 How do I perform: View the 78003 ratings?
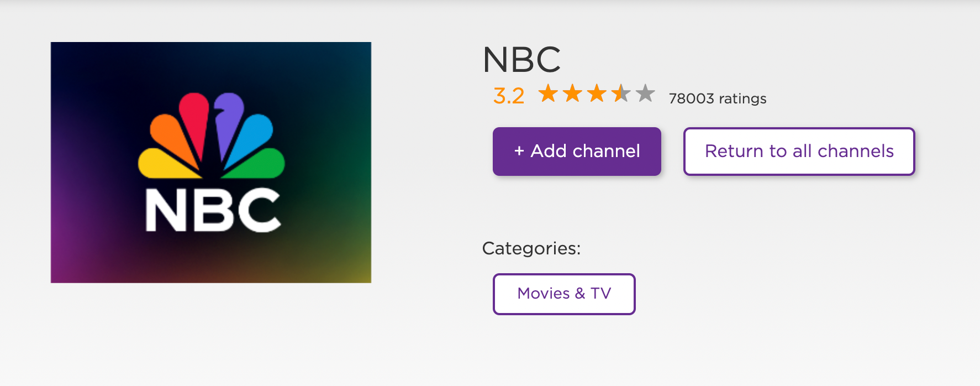point(716,98)
